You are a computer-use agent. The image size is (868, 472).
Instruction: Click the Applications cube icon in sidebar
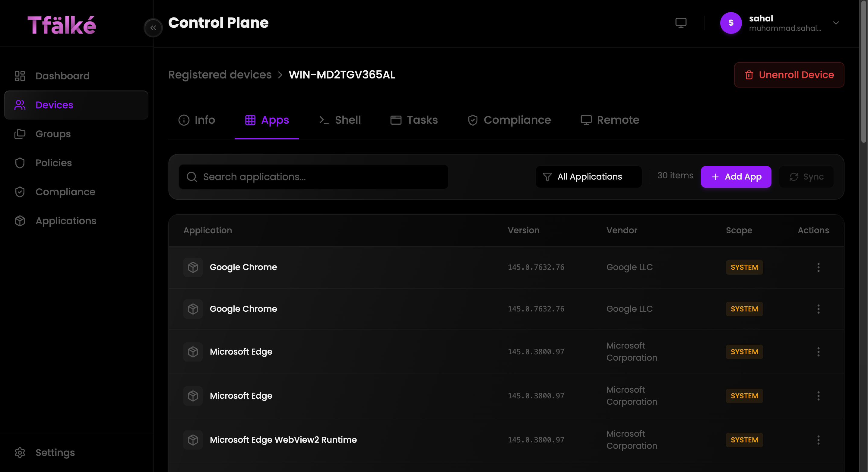pyautogui.click(x=20, y=221)
